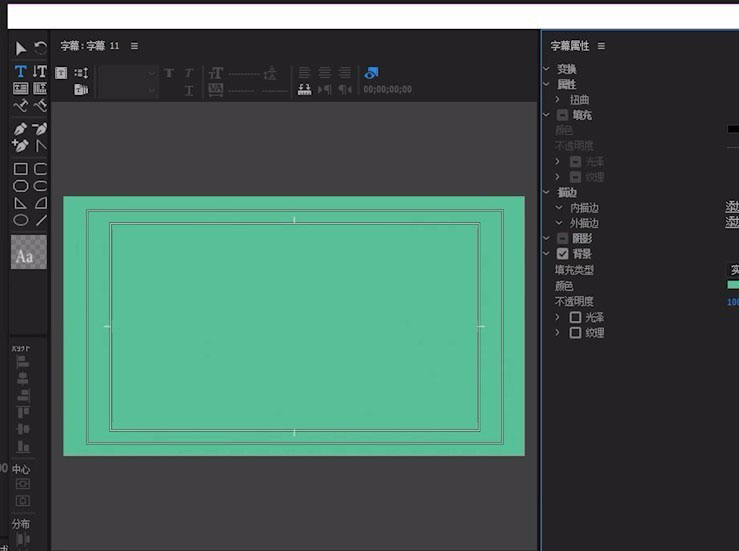Toggle 纹理 checkbox under 填充
The height and width of the screenshot is (551, 739).
575,177
